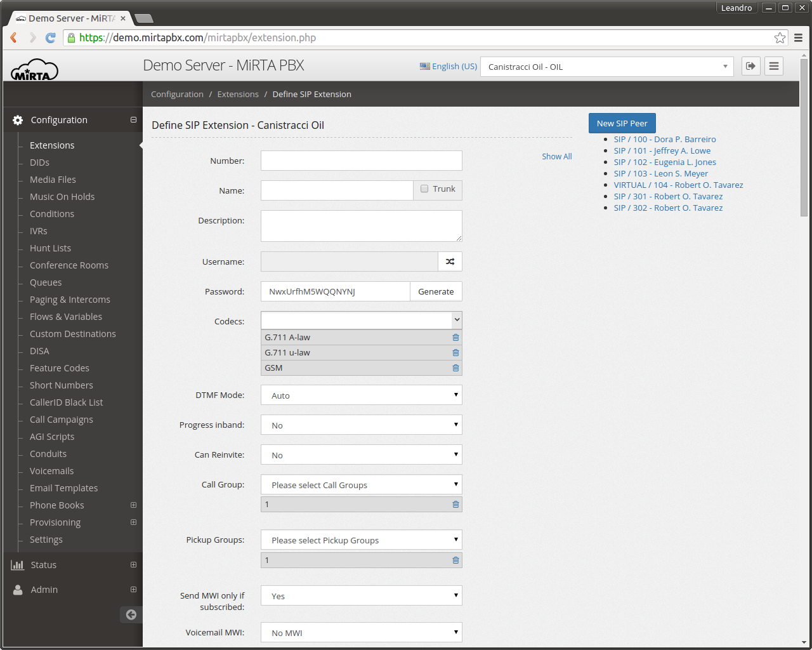Expand the Phone Books submenu
Viewport: 812px width, 650px height.
tap(133, 505)
